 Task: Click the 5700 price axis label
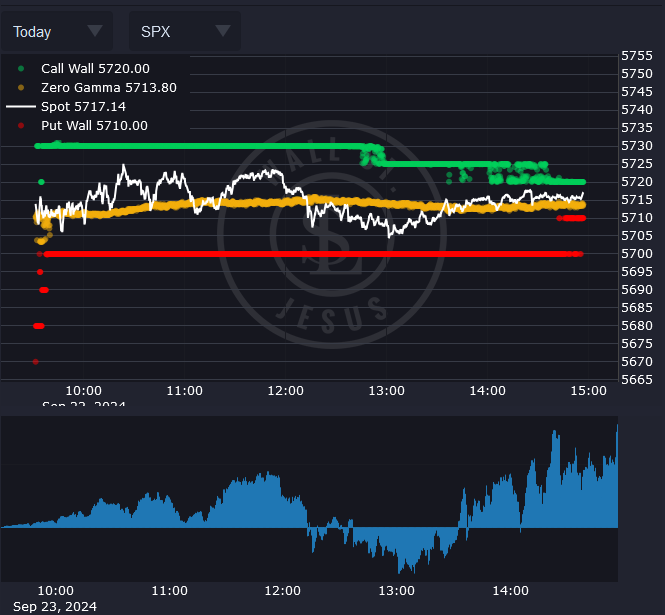(637, 254)
